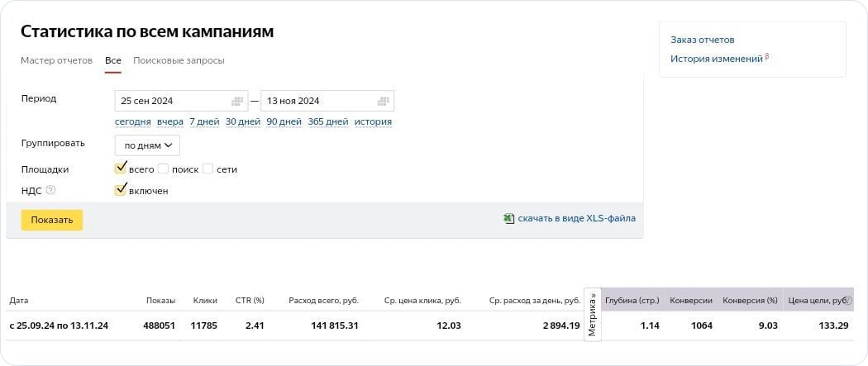Click the info icon on Цена цели column
Image resolution: width=868 pixels, height=366 pixels.
coord(847,301)
